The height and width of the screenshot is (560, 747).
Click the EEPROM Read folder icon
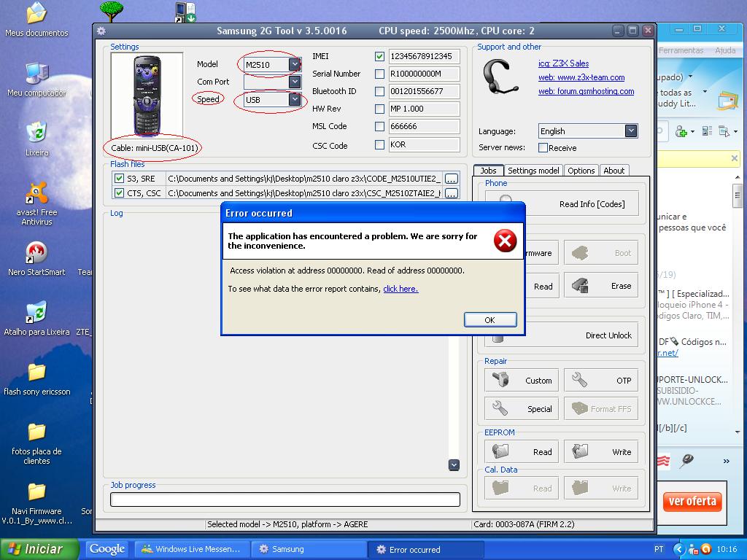[500, 451]
